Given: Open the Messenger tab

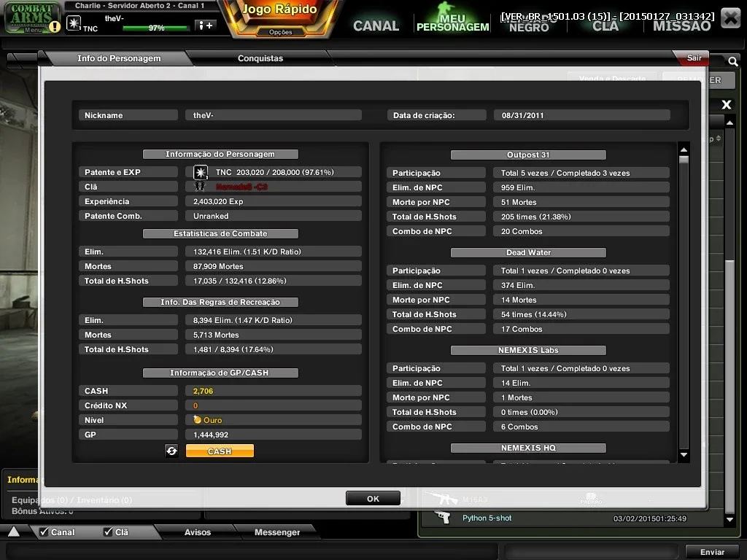Looking at the screenshot, I should [x=276, y=532].
